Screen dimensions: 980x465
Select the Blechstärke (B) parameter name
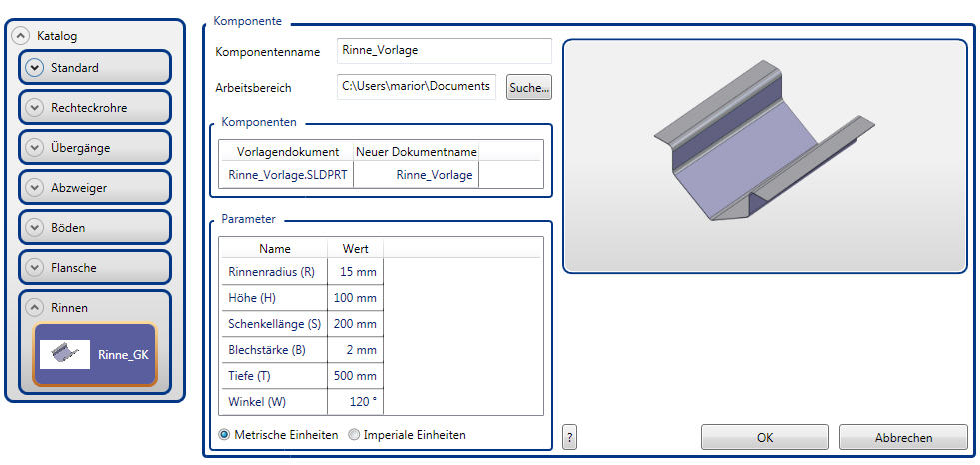pos(274,350)
